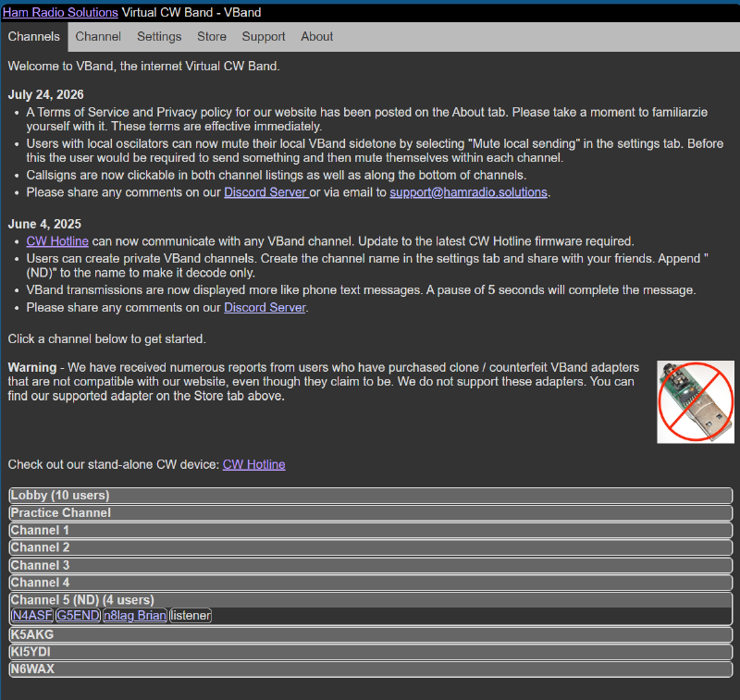Join the Lobby (10 users) channel
Viewport: 740px width, 700px height.
[371, 496]
